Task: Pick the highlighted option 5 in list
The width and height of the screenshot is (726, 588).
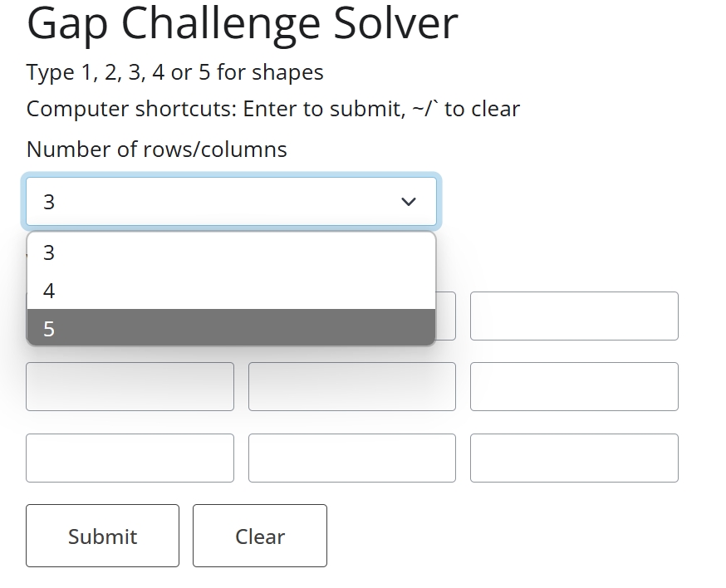Action: coord(231,329)
